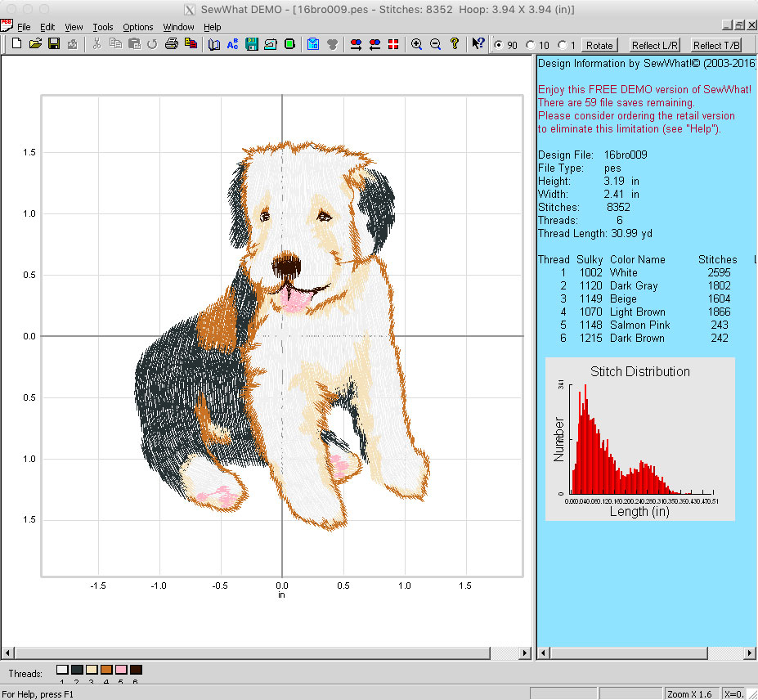This screenshot has width=758, height=700.
Task: Click the Rotate button
Action: [599, 45]
